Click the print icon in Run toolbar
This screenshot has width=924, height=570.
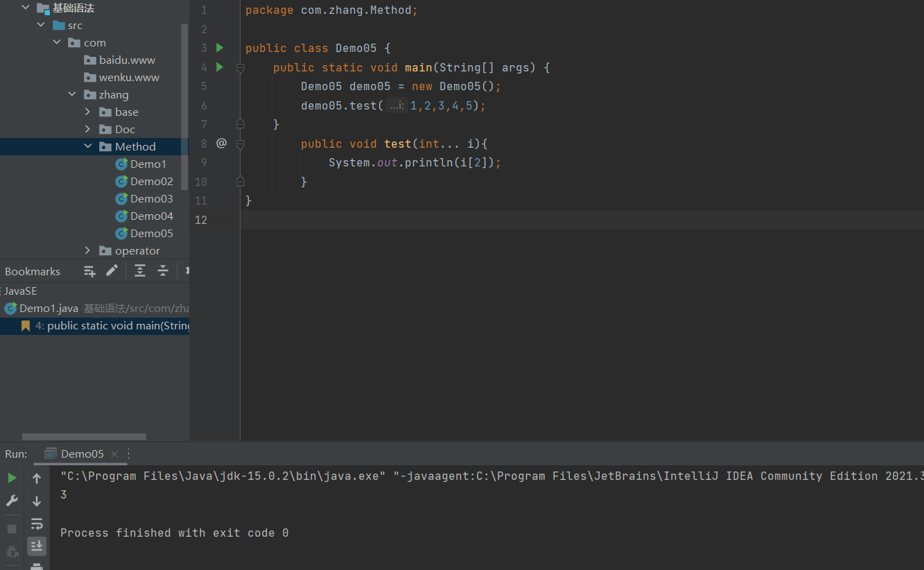[37, 566]
